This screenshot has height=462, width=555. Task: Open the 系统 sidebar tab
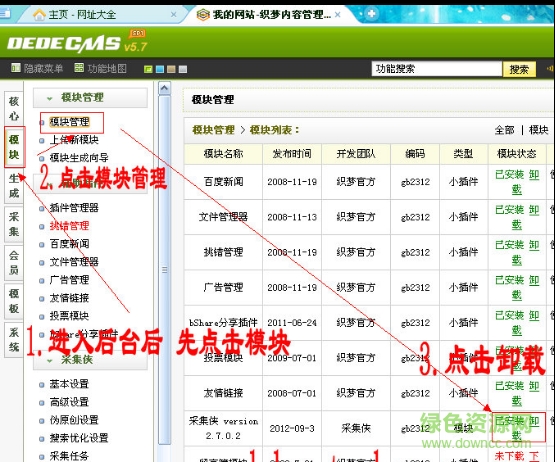tap(14, 339)
